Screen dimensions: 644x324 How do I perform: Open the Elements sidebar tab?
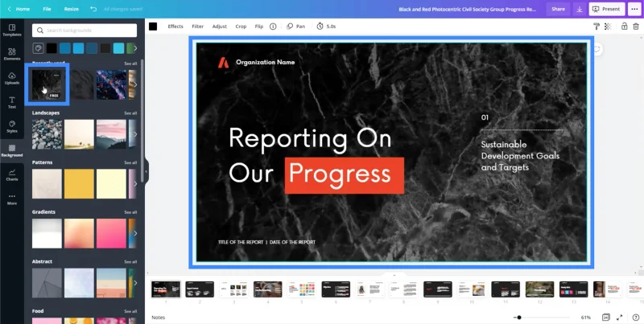click(x=12, y=55)
